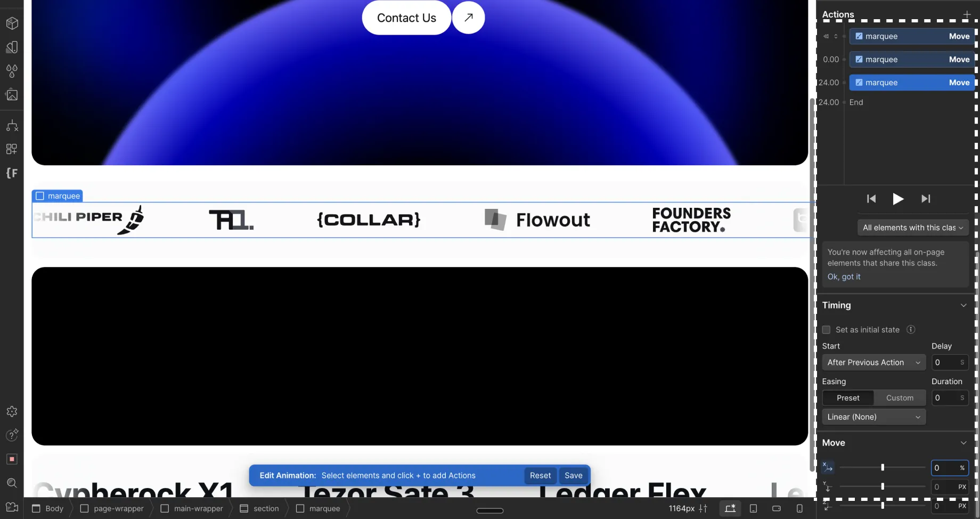Select first marquee Move action
The image size is (980, 519).
(x=912, y=36)
